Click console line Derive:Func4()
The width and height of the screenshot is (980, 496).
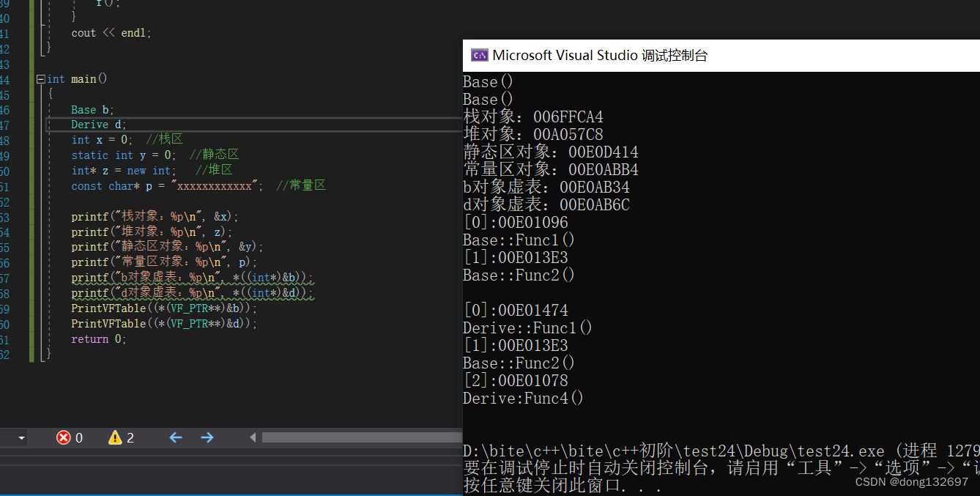[x=524, y=399]
